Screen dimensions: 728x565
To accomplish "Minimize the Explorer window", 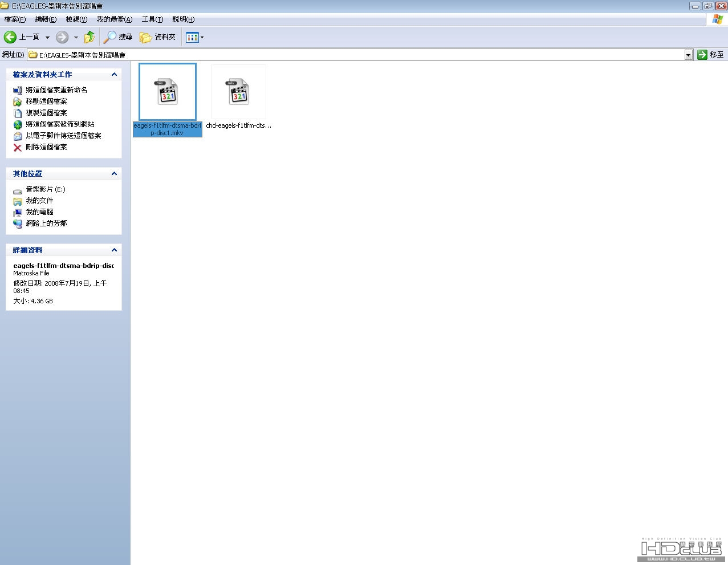I will (695, 6).
